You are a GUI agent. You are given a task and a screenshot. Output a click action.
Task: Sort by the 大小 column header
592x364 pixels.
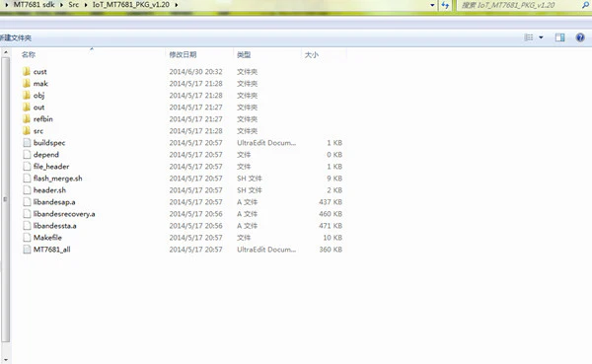pyautogui.click(x=312, y=55)
